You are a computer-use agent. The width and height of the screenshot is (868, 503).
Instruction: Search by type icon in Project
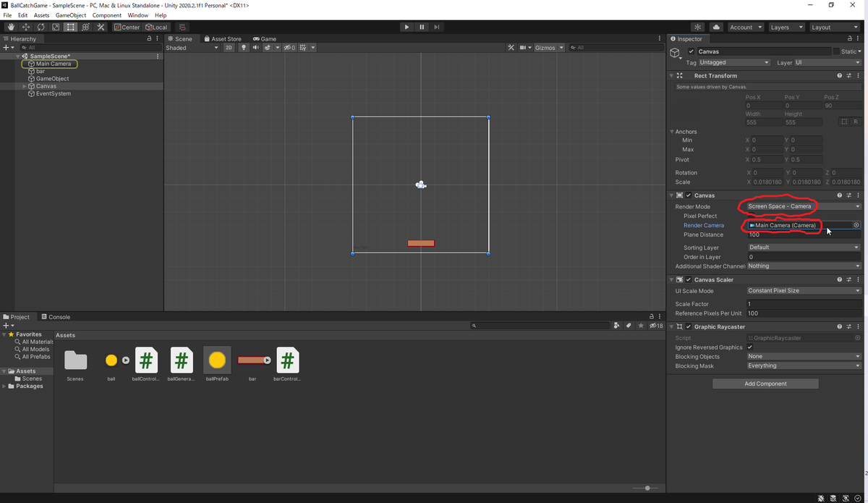click(616, 326)
